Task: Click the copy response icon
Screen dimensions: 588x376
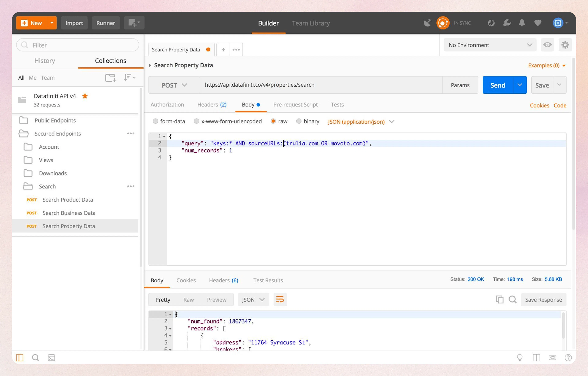Action: click(x=500, y=300)
